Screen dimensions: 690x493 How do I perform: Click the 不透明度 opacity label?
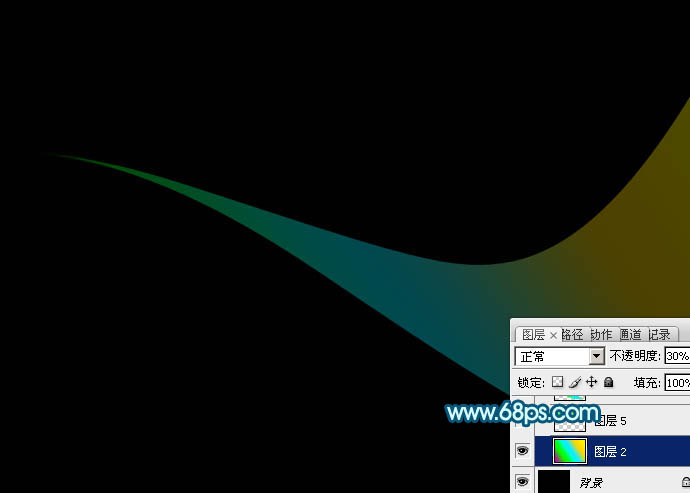635,356
